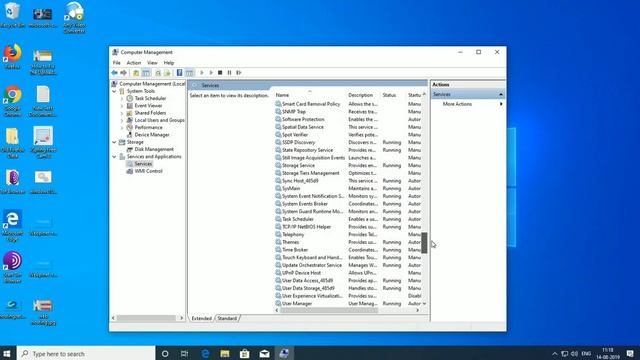This screenshot has width=640, height=360.
Task: Open Task View on the taskbar
Action: 184,353
